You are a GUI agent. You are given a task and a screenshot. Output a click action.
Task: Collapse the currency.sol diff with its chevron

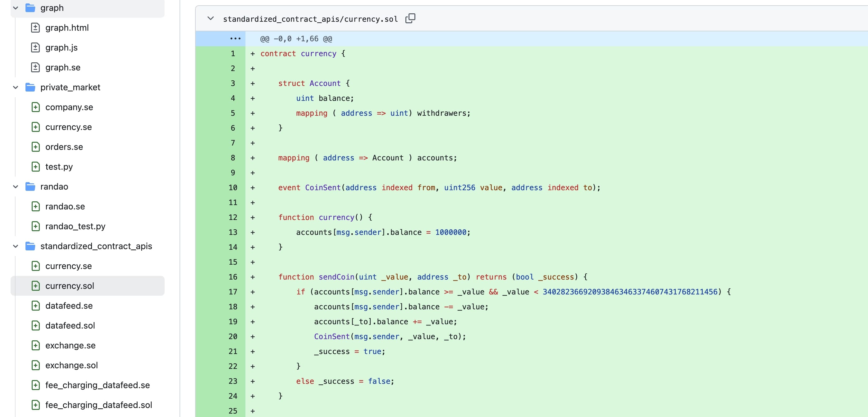point(211,18)
